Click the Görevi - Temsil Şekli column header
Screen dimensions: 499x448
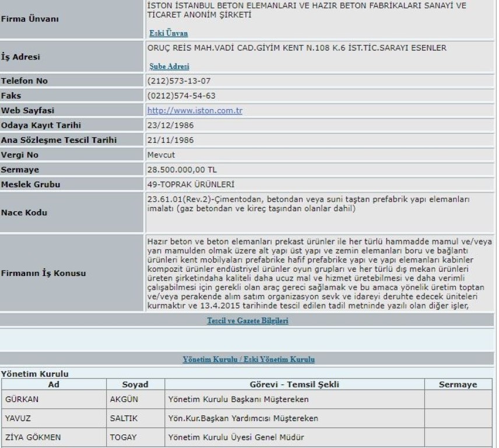point(294,384)
